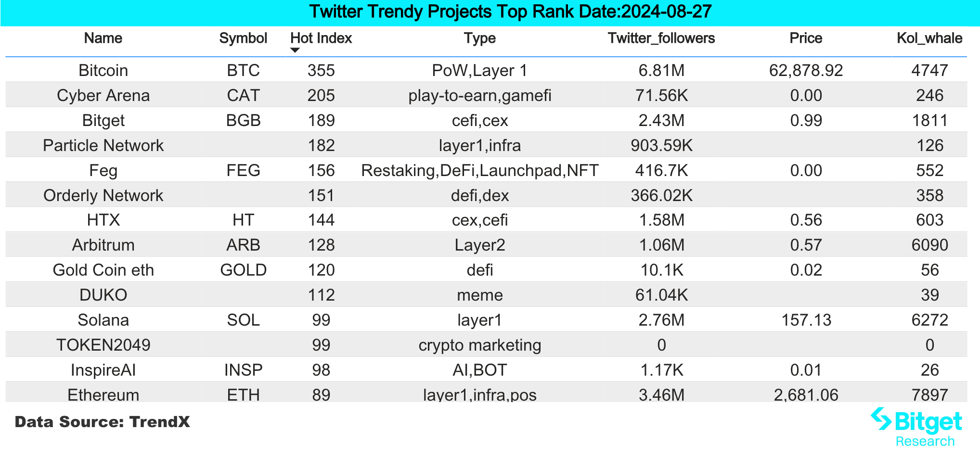Viewport: 980px width, 455px height.
Task: Click the BTC symbol cell
Action: point(243,71)
